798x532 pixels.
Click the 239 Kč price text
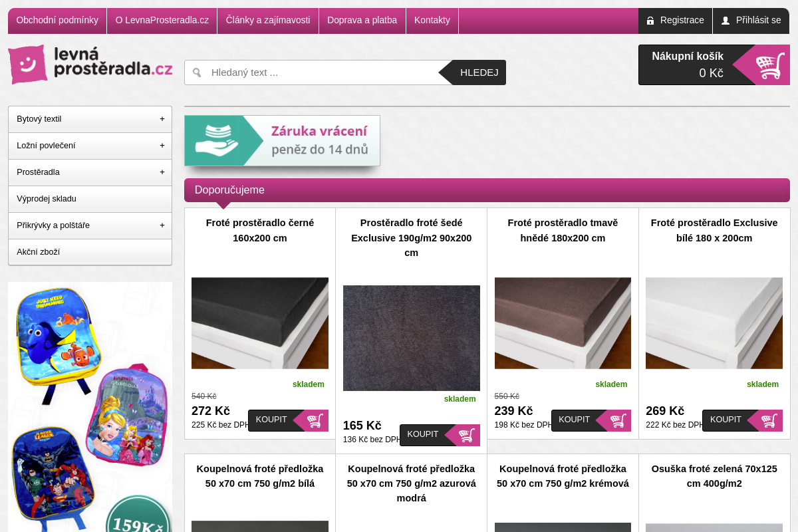pos(514,411)
